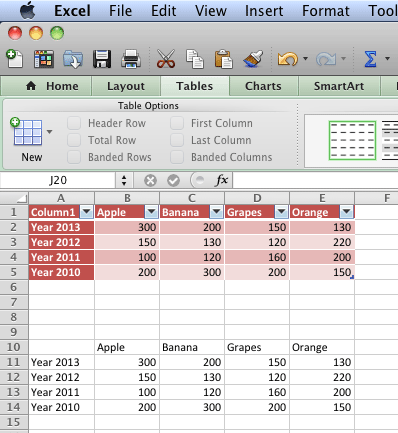This screenshot has width=398, height=433.
Task: Print the workbook using printer icon
Action: (131, 59)
